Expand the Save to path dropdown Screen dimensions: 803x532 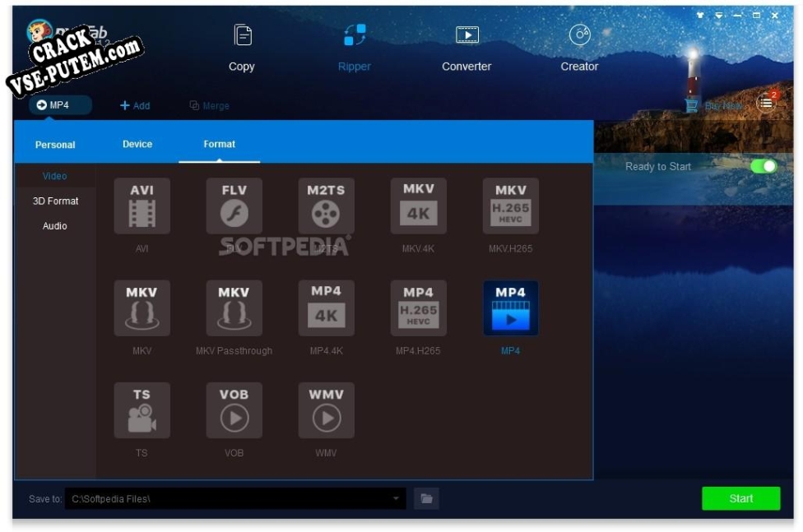click(x=396, y=498)
